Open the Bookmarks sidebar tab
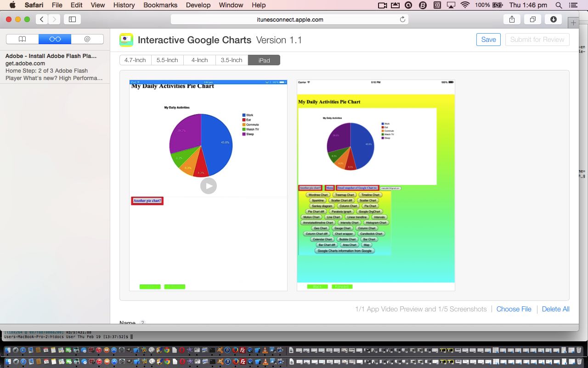 point(22,39)
